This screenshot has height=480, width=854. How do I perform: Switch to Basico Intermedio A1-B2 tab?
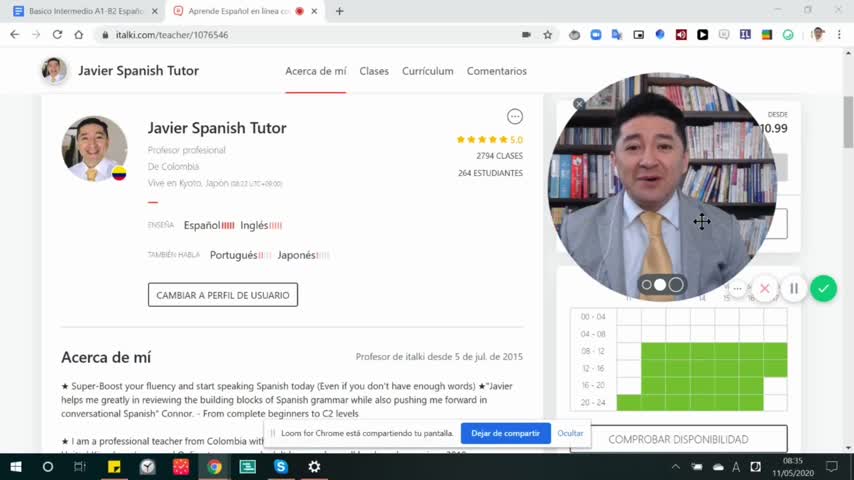86,11
